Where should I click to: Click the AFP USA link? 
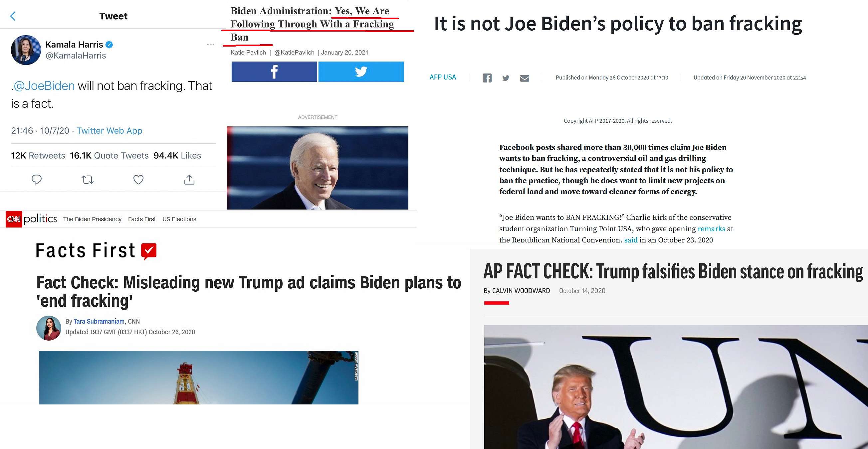[x=443, y=77]
